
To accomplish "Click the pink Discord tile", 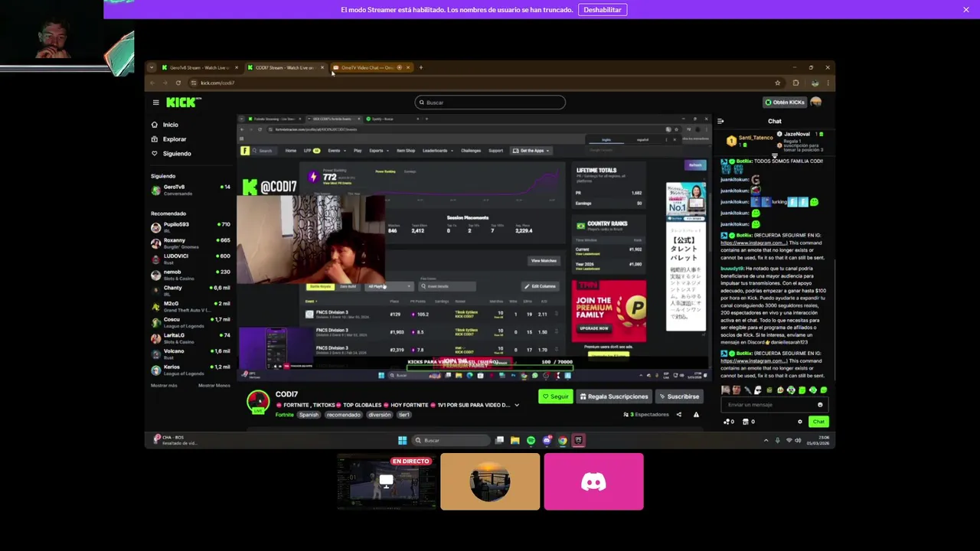I will 594,481.
